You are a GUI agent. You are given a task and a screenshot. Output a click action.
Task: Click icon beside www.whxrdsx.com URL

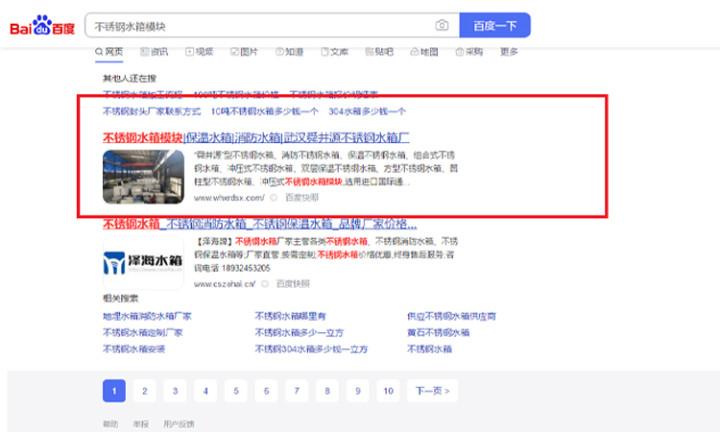click(274, 198)
